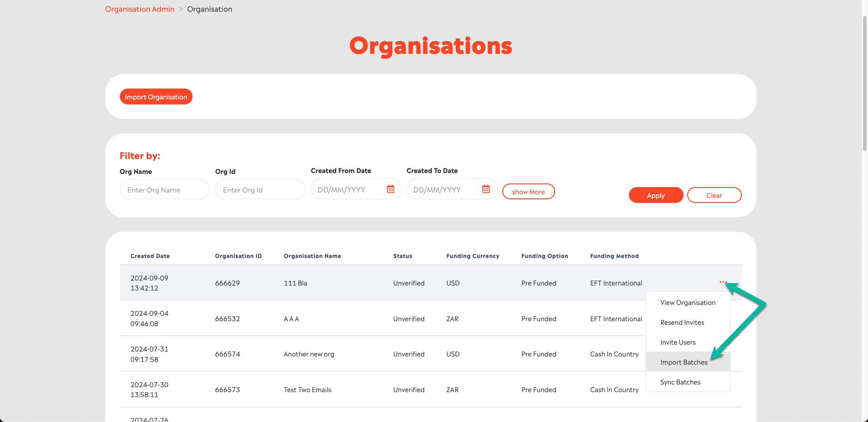Clear all filter fields
Image resolution: width=868 pixels, height=422 pixels.
[714, 195]
